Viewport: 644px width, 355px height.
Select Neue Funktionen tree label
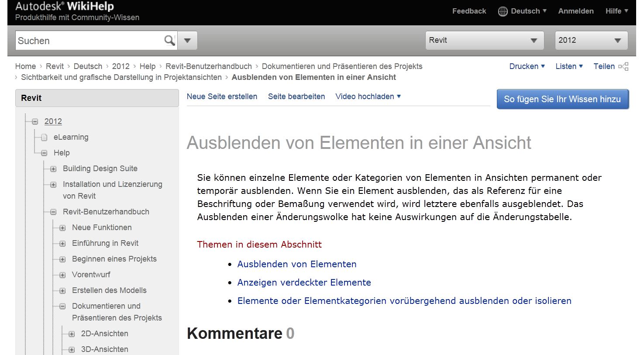[x=102, y=227]
